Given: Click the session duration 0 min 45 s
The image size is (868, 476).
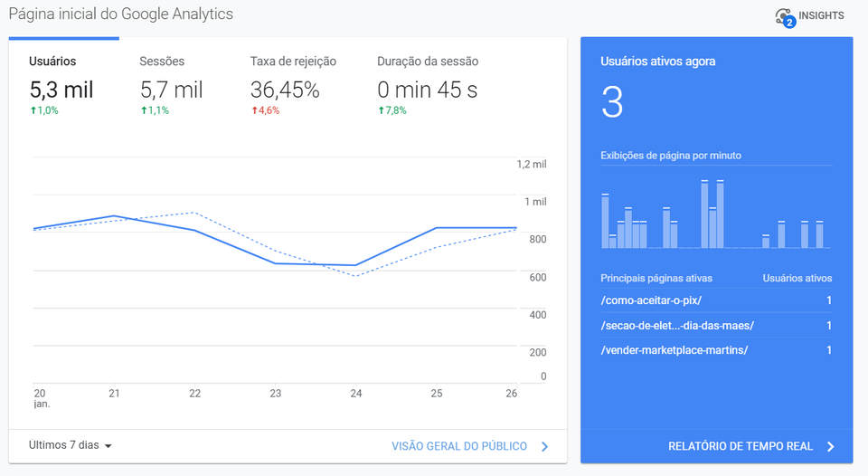Looking at the screenshot, I should 428,90.
